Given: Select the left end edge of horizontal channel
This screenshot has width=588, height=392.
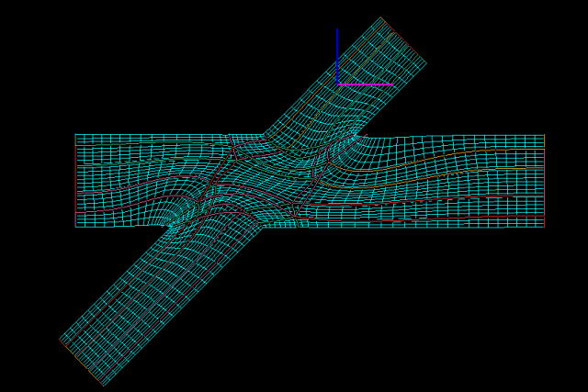Looking at the screenshot, I should click(x=75, y=181).
